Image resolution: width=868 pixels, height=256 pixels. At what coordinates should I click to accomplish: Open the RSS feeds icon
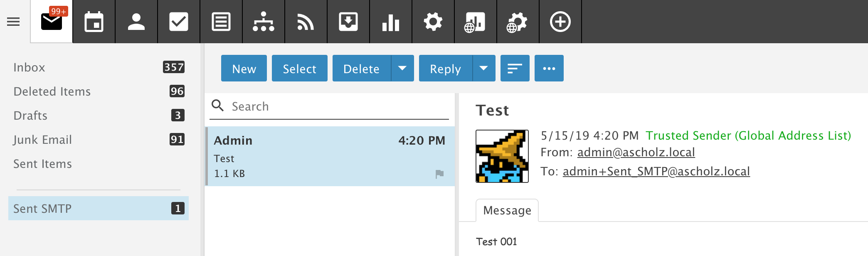tap(306, 22)
